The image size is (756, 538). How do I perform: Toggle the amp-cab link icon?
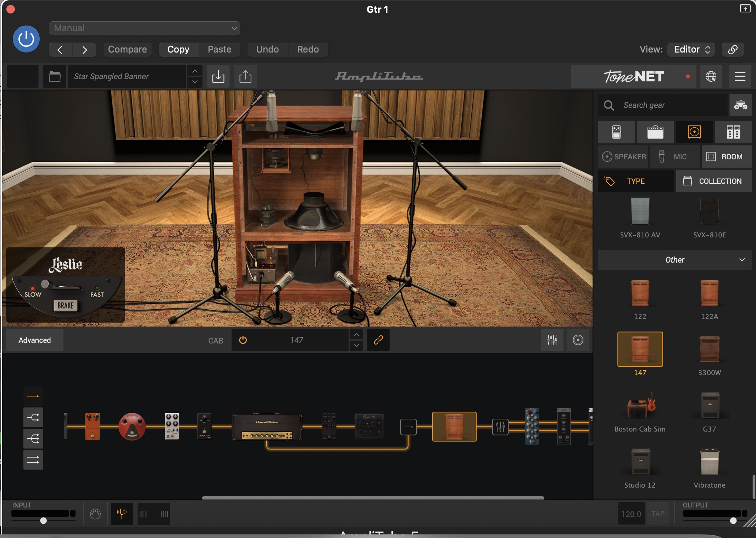pyautogui.click(x=378, y=340)
